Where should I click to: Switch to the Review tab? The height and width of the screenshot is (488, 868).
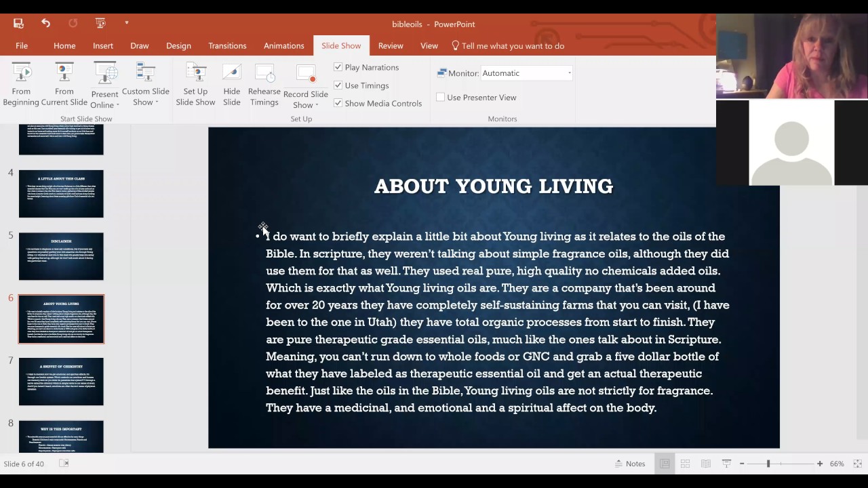(x=391, y=45)
